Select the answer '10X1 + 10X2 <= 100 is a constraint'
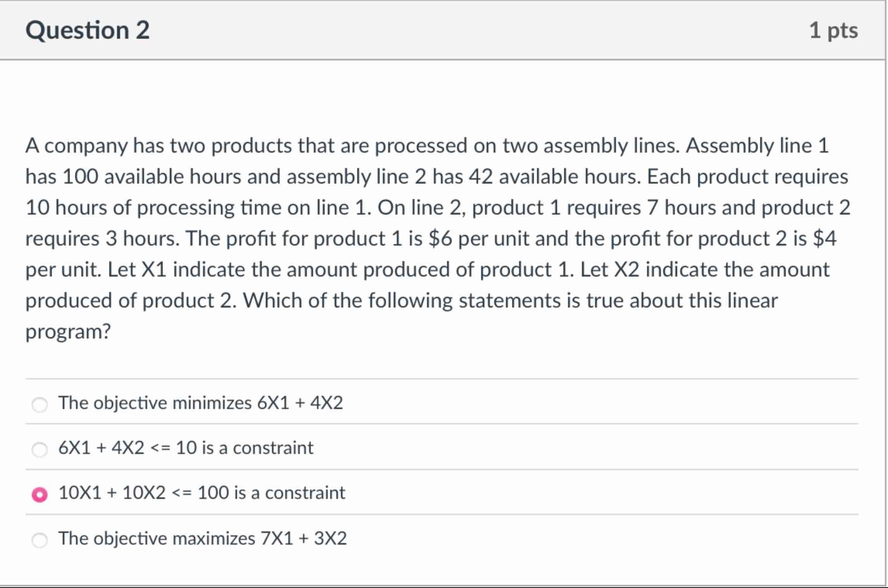This screenshot has width=888, height=588. point(39,493)
